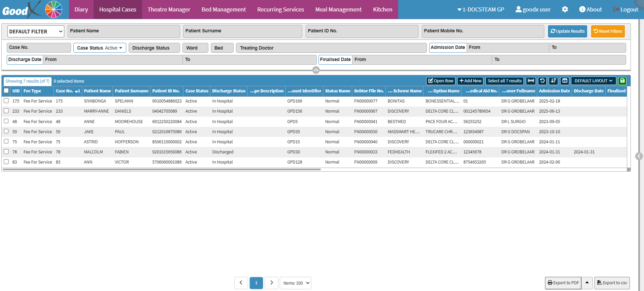Open the DEFAULT FILTER dropdown
The width and height of the screenshot is (644, 291).
point(36,32)
